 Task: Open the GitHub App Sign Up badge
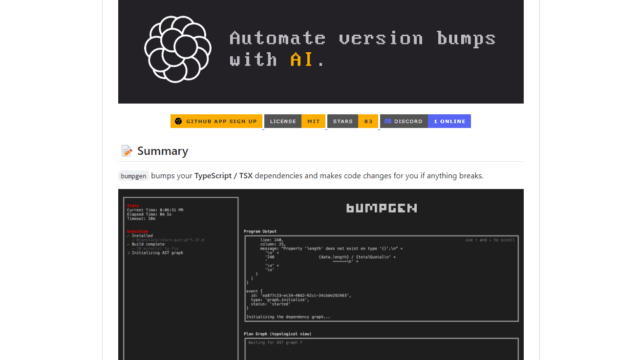coord(216,121)
